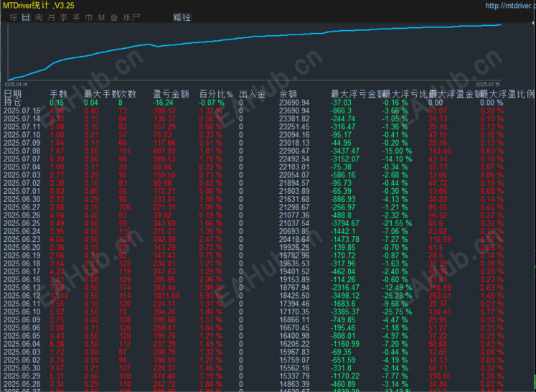This screenshot has height=392, width=536.
Task: Click the 百分比% column header
Action: click(x=216, y=94)
